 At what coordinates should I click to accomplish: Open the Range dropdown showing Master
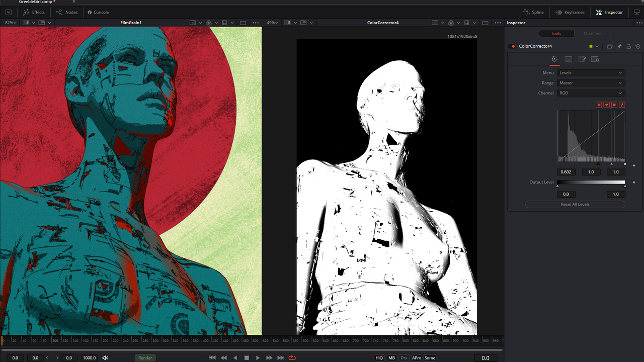[x=591, y=83]
